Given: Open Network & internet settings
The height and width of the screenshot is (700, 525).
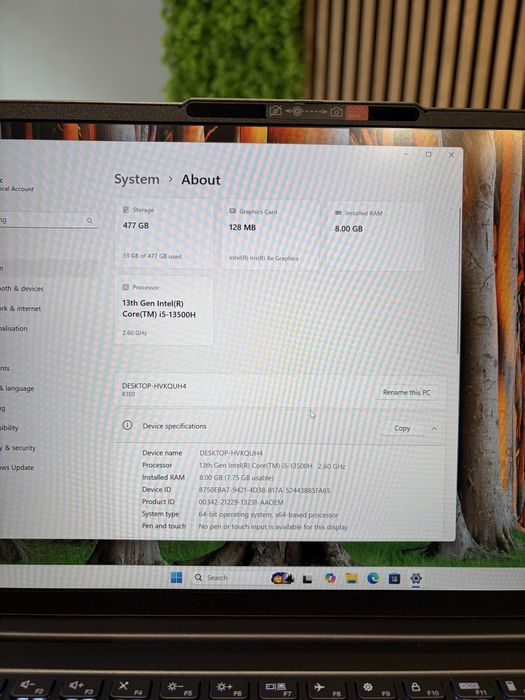Looking at the screenshot, I should tap(21, 308).
